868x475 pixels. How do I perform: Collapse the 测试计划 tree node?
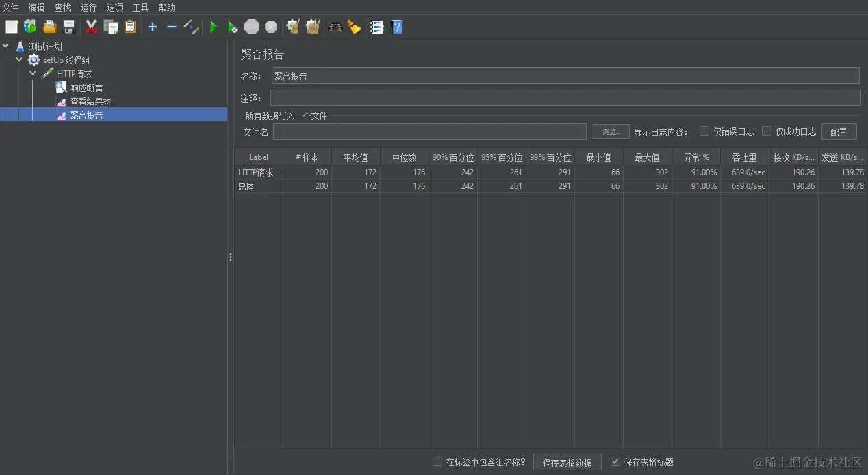pyautogui.click(x=6, y=47)
